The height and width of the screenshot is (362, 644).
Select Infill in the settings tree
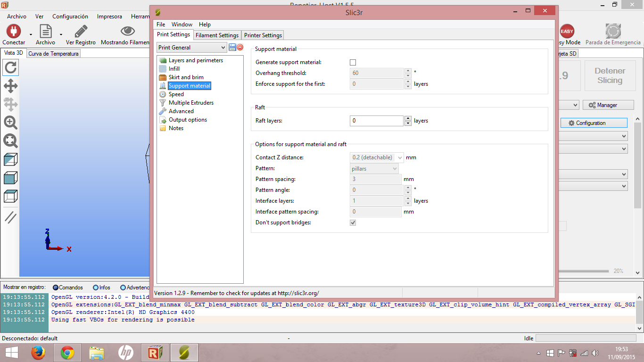point(174,69)
